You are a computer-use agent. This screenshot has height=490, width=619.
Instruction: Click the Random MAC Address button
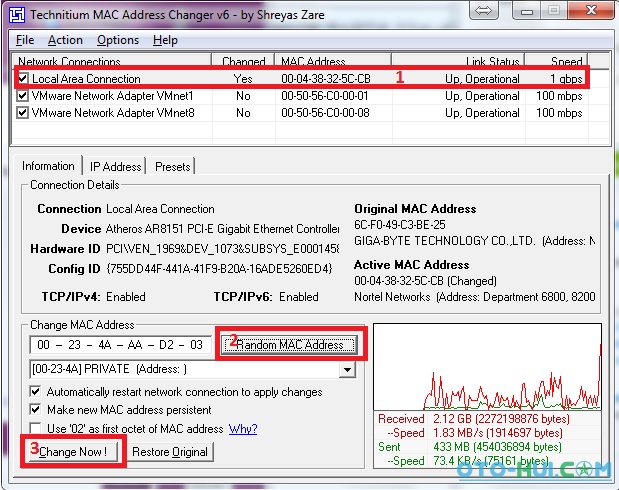pos(289,345)
